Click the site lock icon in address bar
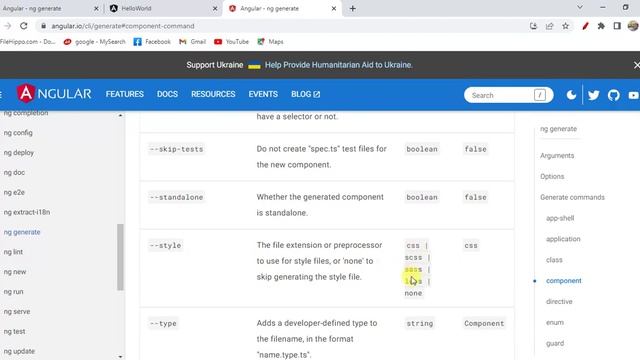640x360 pixels. pyautogui.click(x=43, y=26)
